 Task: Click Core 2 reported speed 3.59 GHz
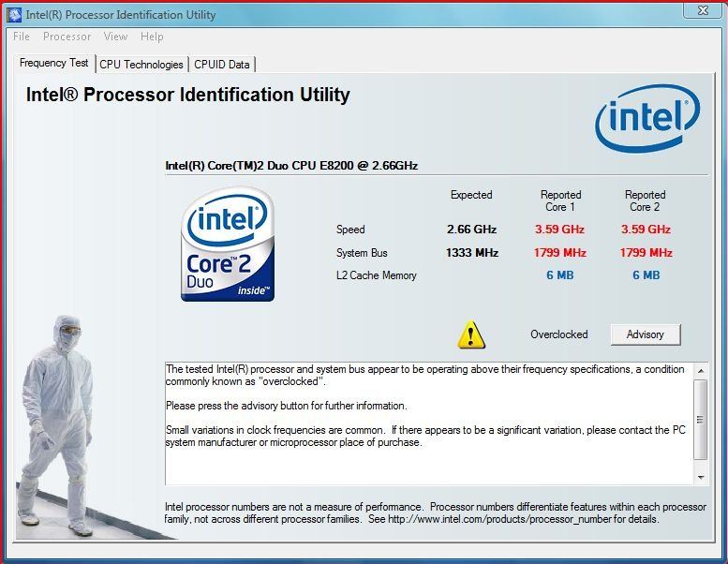[646, 230]
